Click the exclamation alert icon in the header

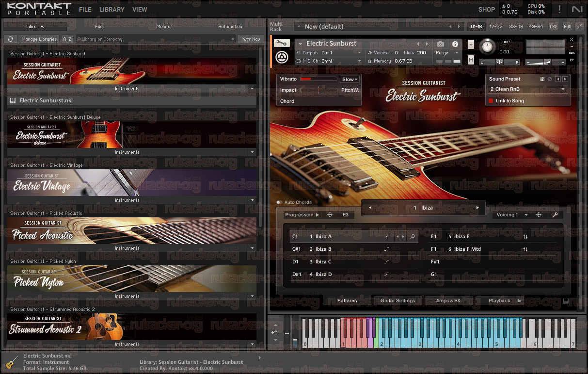coord(560,9)
